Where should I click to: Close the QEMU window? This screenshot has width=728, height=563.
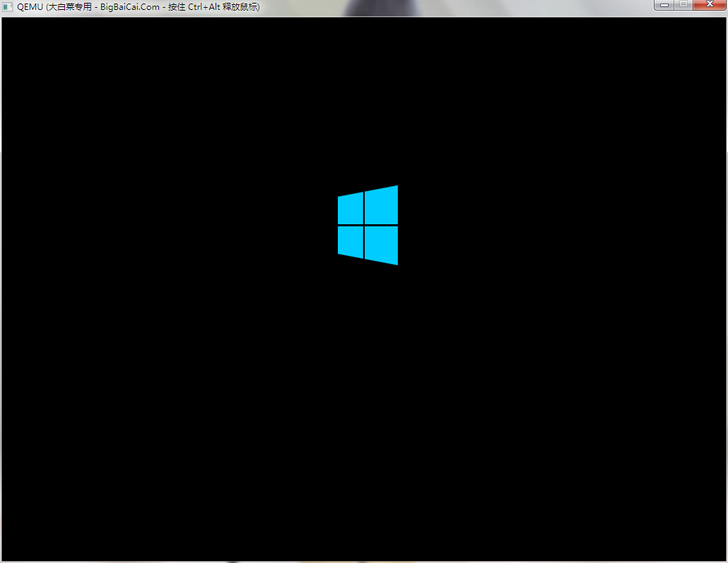tap(710, 5)
